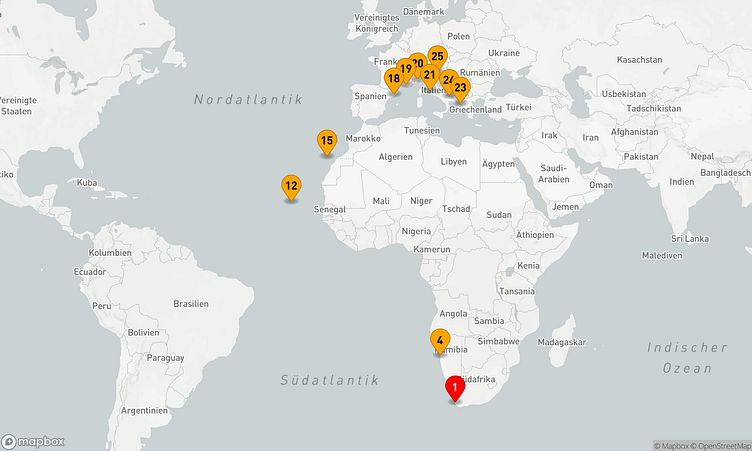
Task: Click the Madagaskar label on map
Action: click(561, 342)
